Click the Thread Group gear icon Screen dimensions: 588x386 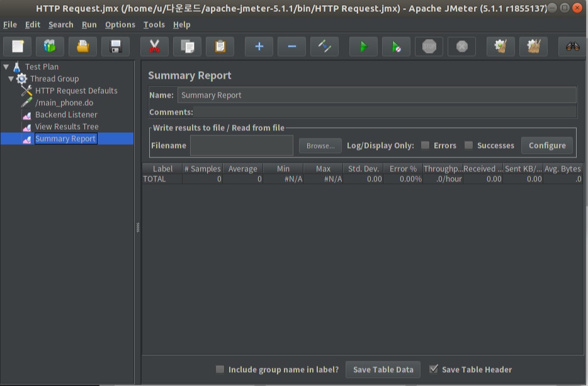[x=22, y=79]
